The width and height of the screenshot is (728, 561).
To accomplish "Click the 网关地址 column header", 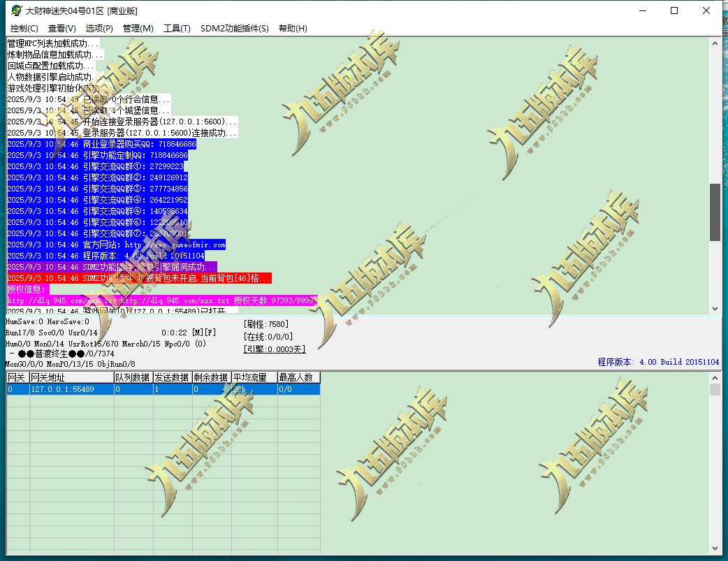I will pos(72,377).
